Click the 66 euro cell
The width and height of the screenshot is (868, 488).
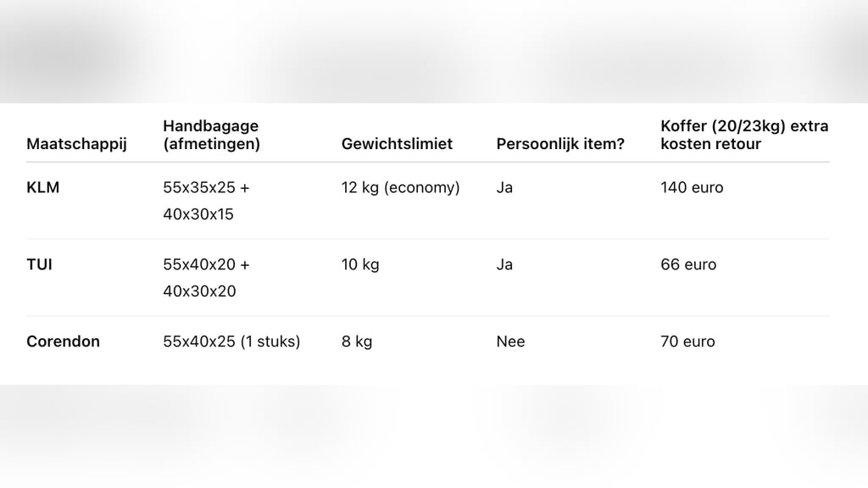tap(688, 264)
